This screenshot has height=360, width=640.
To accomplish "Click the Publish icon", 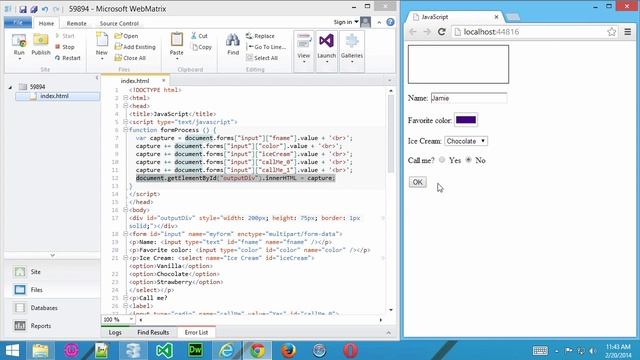I will pos(41,41).
